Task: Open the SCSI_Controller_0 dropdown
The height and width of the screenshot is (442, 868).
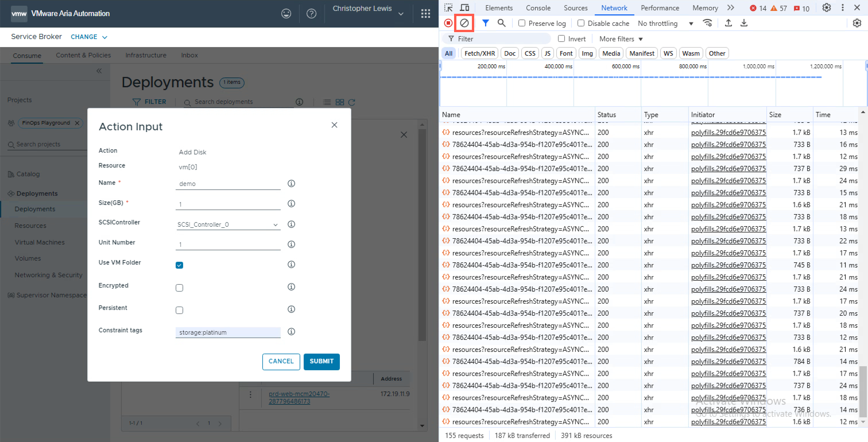Action: (228, 224)
